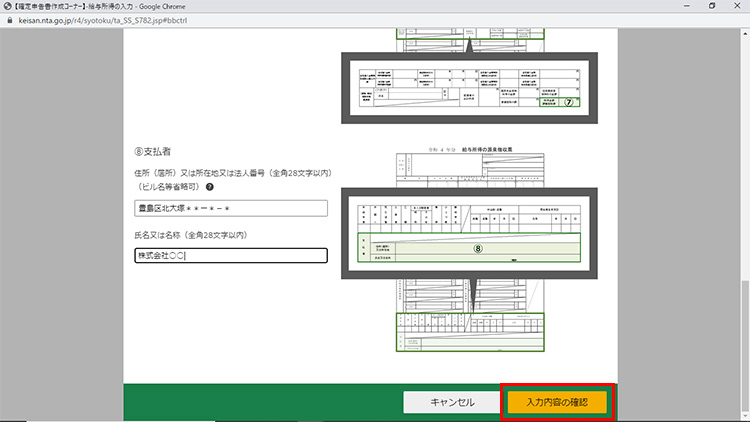Screen dimensions: 750x422
Task: Click the scrollbar down arrow
Action: pos(744,416)
